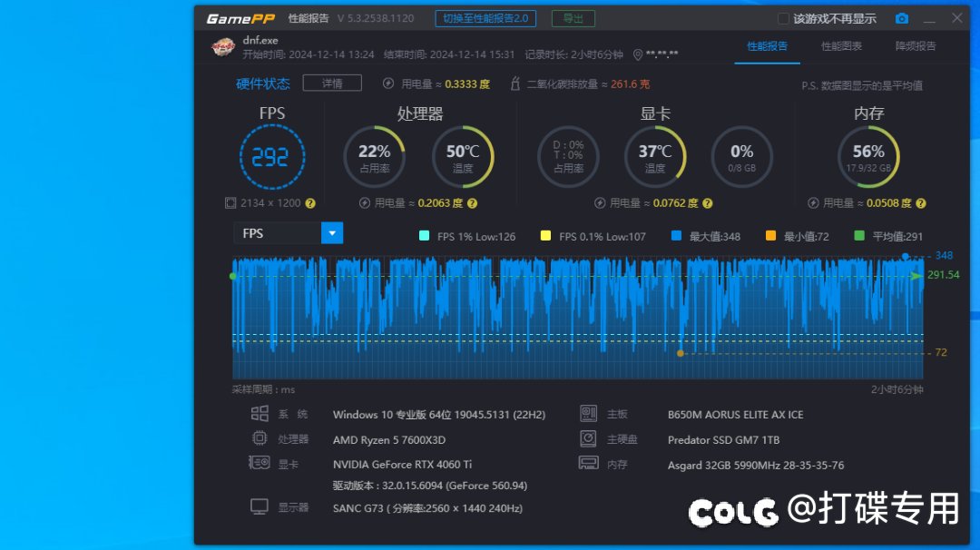The height and width of the screenshot is (550, 980).
Task: Click 切换至性能报告2.0 button
Action: [x=485, y=19]
